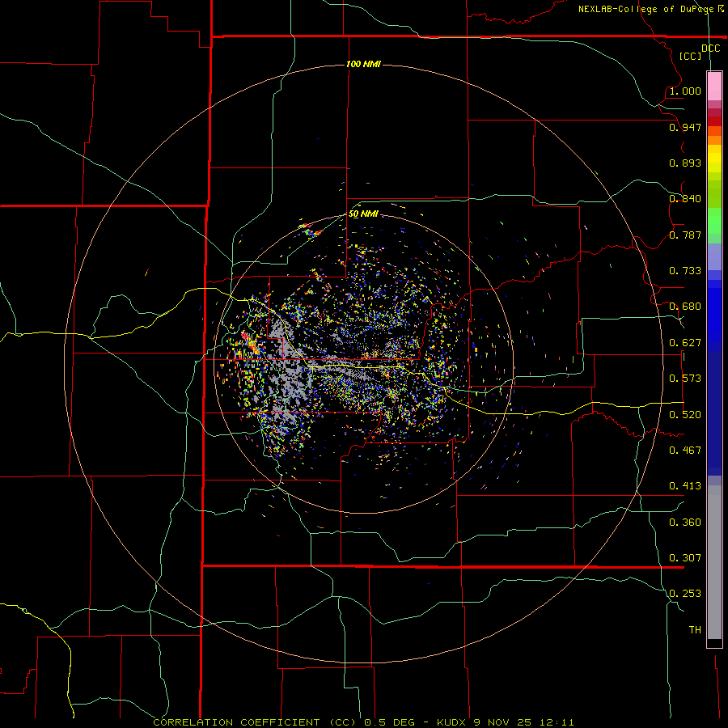Click the CORRELATION COEFFICIENT (CC) caption text
Screen dimensions: 728x728
256,722
